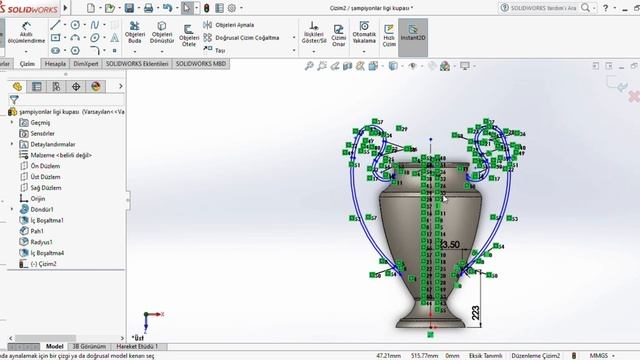Expand the Döndür1 feature node
Image resolution: width=640 pixels, height=360 pixels.
pos(11,209)
